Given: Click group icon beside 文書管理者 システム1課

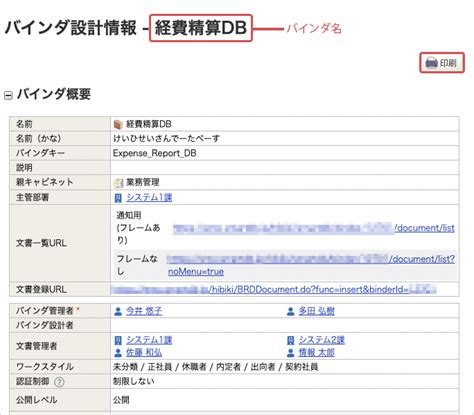Looking at the screenshot, I should [x=118, y=340].
